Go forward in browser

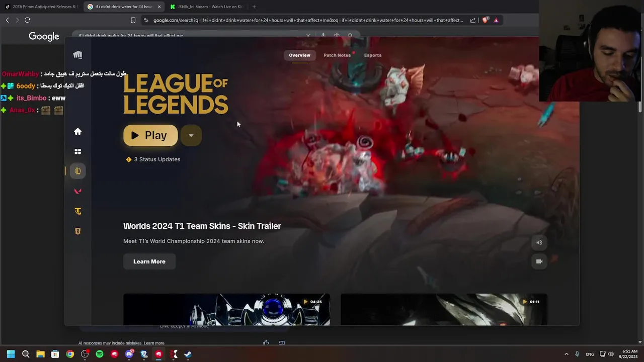click(17, 20)
